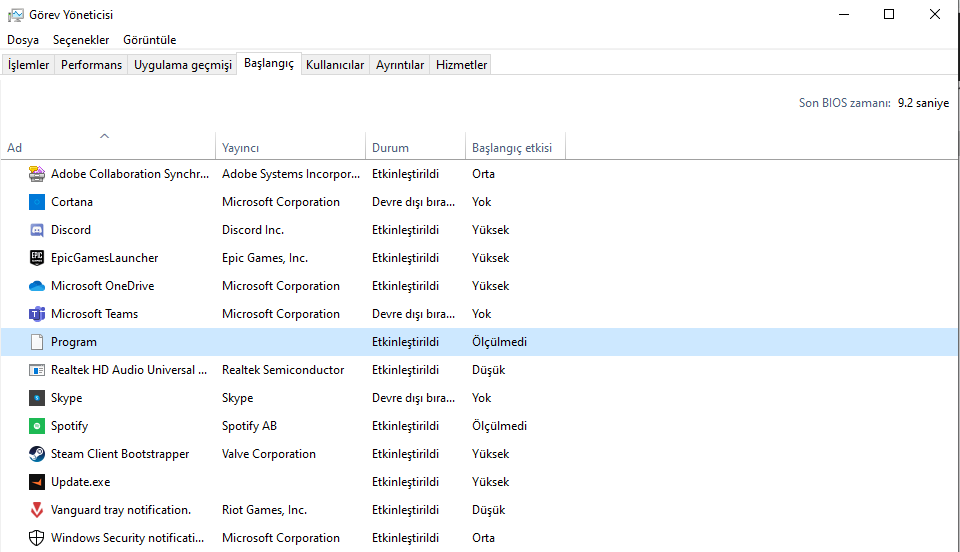
Task: Click Discord's Etkinleştirildi status
Action: tap(405, 230)
